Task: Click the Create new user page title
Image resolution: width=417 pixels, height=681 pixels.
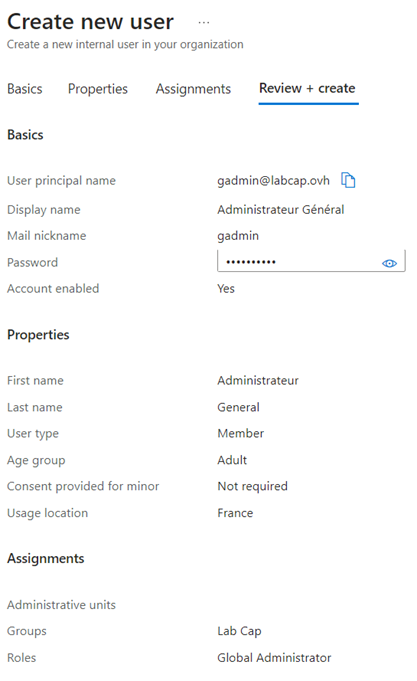Action: [90, 22]
